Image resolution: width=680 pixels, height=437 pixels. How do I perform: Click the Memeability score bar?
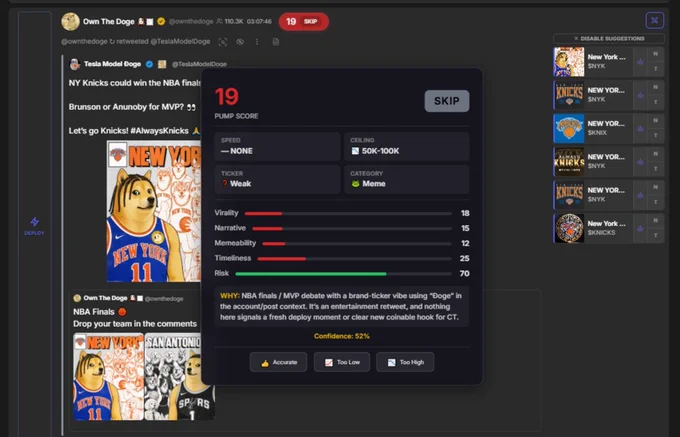coord(357,244)
